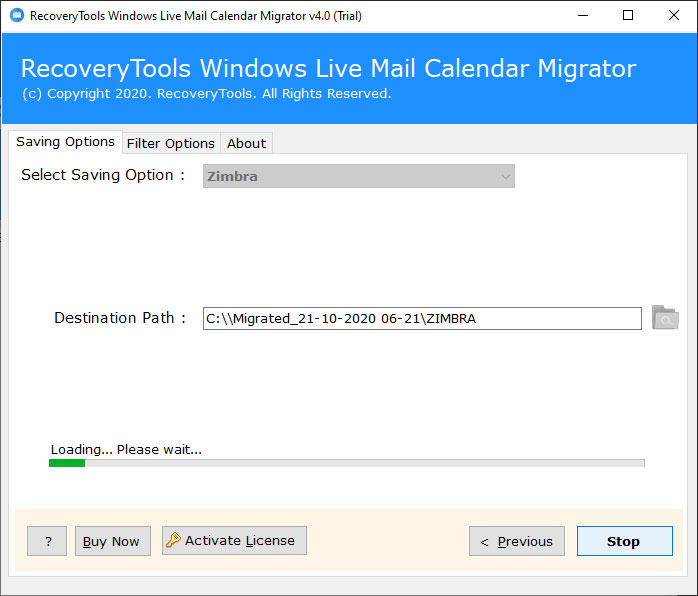Viewport: 698px width, 596px height.
Task: Switch to the Filter Options tab
Action: click(x=171, y=143)
